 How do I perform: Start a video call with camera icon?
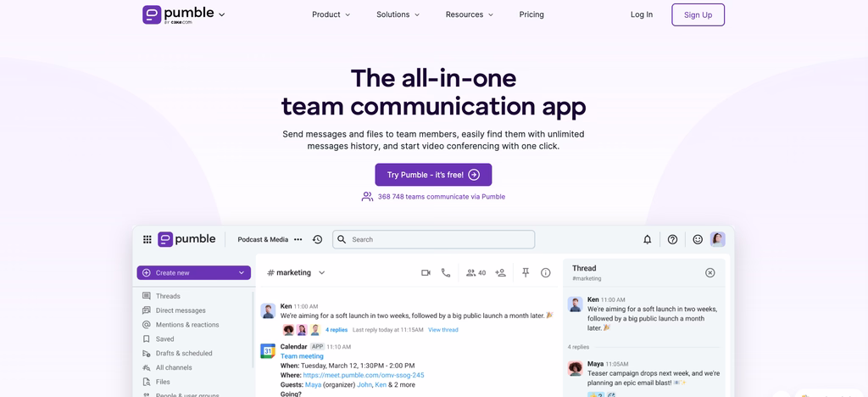coord(426,273)
